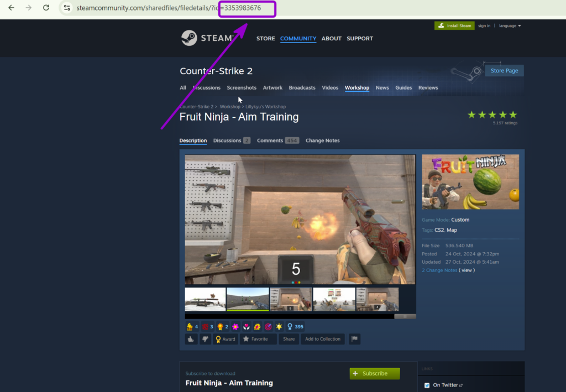Add item to Favorites
The width and height of the screenshot is (566, 392).
click(x=259, y=339)
